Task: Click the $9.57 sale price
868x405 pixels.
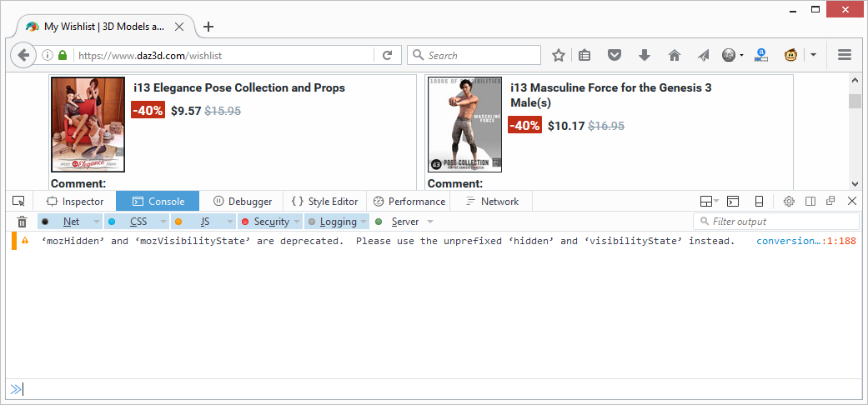Action: [x=186, y=111]
